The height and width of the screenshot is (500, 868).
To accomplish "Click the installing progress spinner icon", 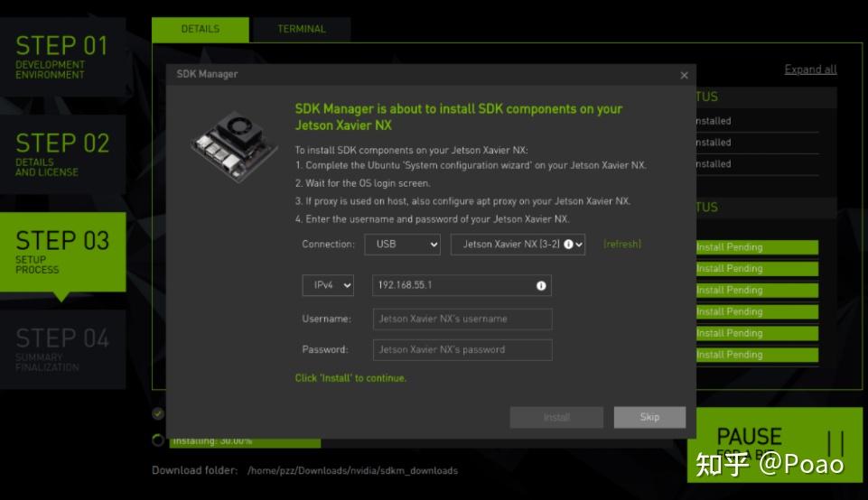I will 158,440.
